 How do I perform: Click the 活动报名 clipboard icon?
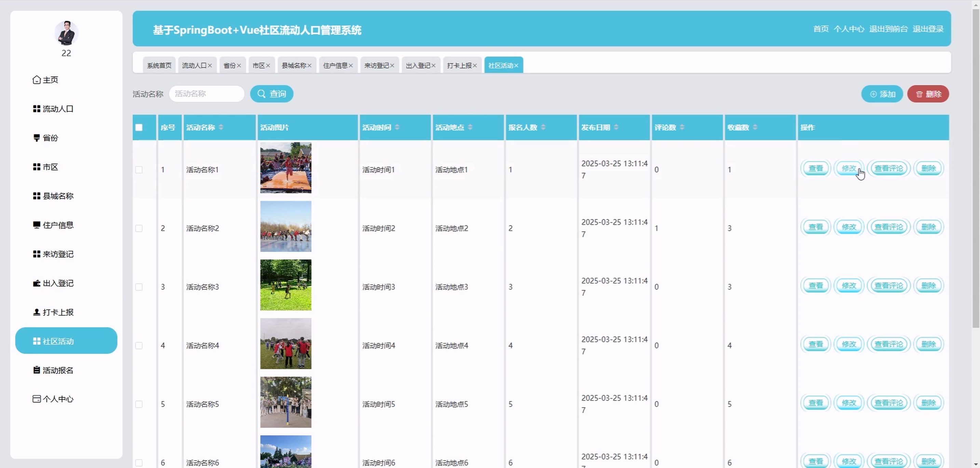pos(37,370)
